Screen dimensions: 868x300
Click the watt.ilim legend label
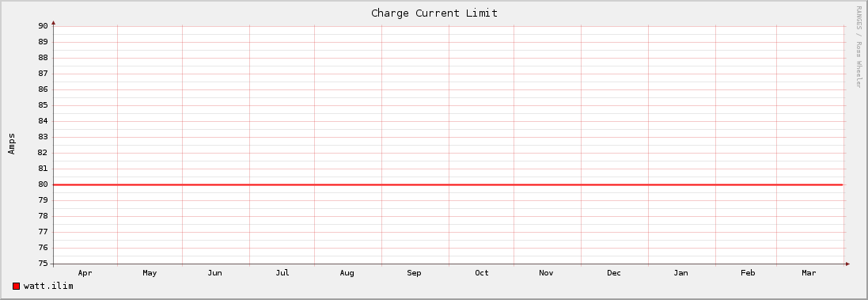click(x=48, y=287)
